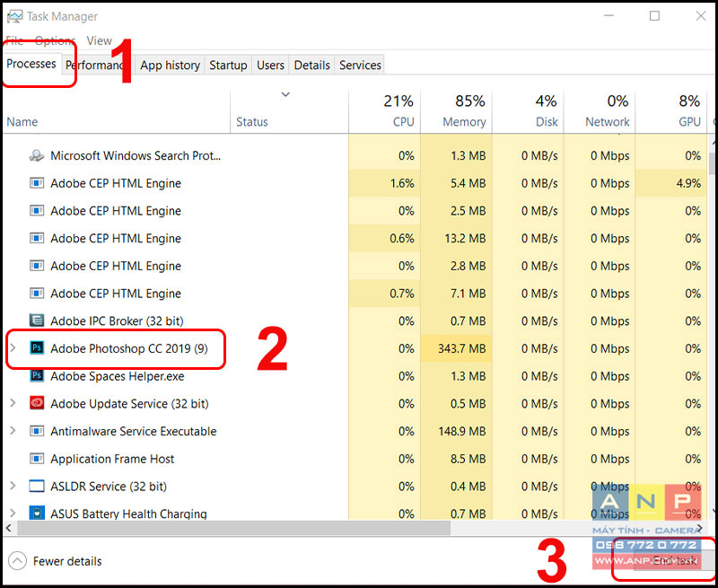
Task: Click the vertical scrollbar thumb
Action: point(713,163)
